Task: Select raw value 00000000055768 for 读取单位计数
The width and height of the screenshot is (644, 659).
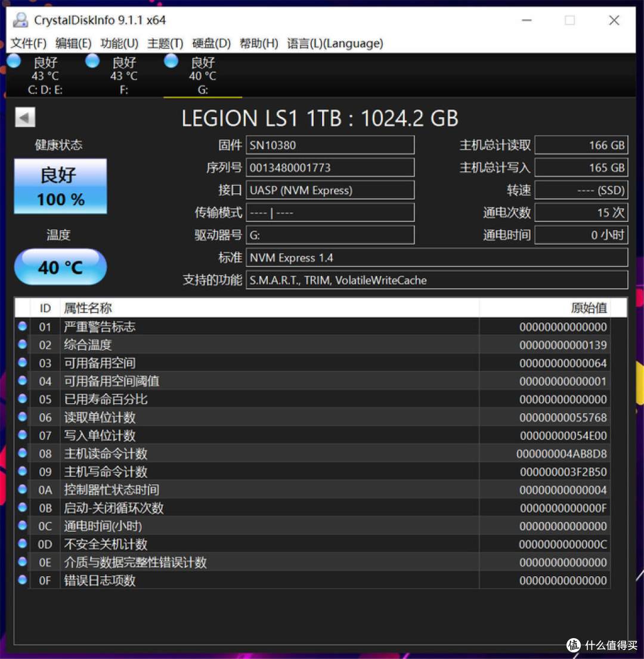Action: pyautogui.click(x=563, y=417)
